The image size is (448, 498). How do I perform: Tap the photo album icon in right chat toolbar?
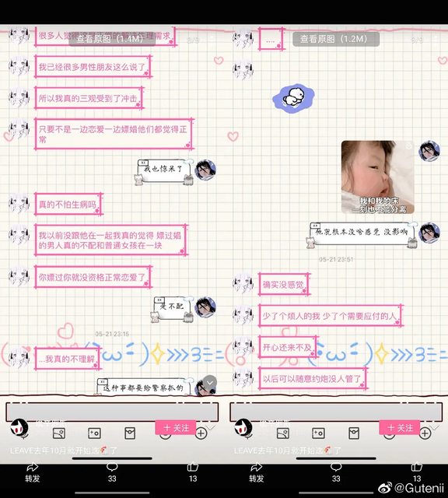click(283, 433)
